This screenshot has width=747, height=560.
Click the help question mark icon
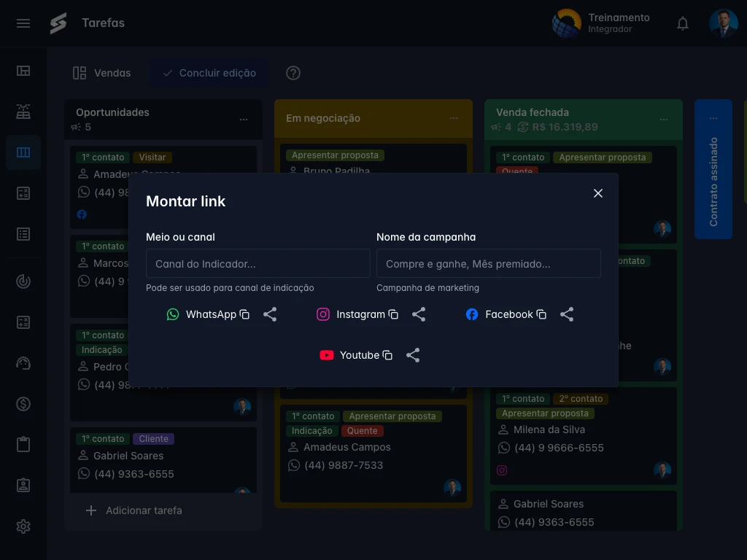pyautogui.click(x=293, y=73)
